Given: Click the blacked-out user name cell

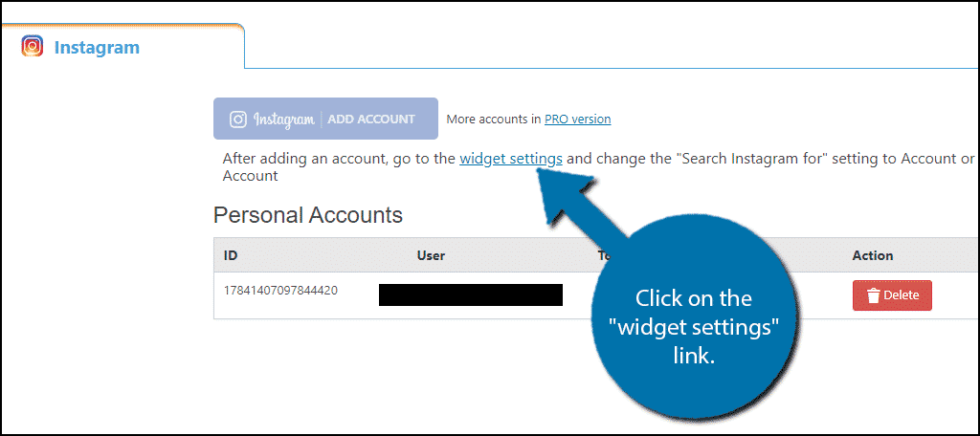Looking at the screenshot, I should 471,294.
